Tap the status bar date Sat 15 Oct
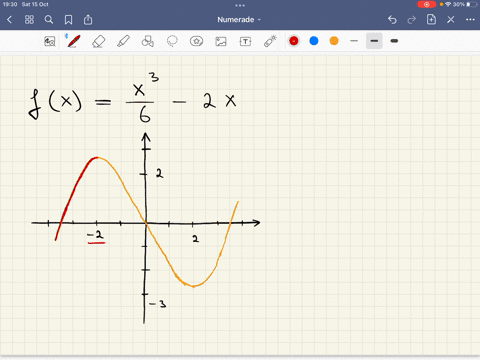Viewport: 480px width, 360px height. (x=35, y=4)
